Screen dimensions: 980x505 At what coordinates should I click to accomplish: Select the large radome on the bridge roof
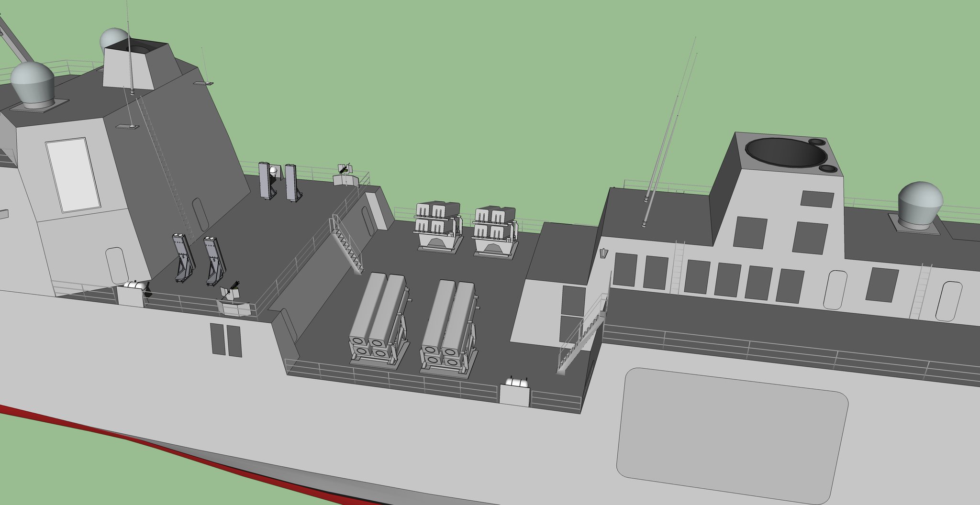(x=33, y=84)
